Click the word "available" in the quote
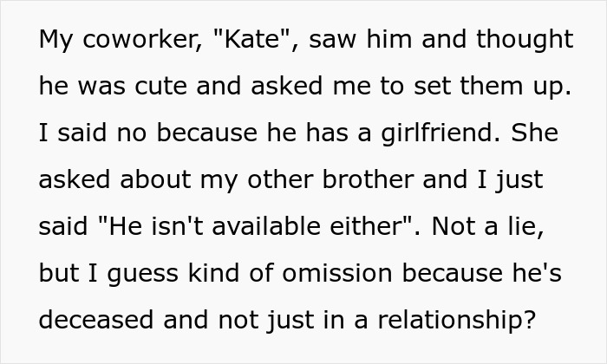Screen dimensions: 607x364 266,226
